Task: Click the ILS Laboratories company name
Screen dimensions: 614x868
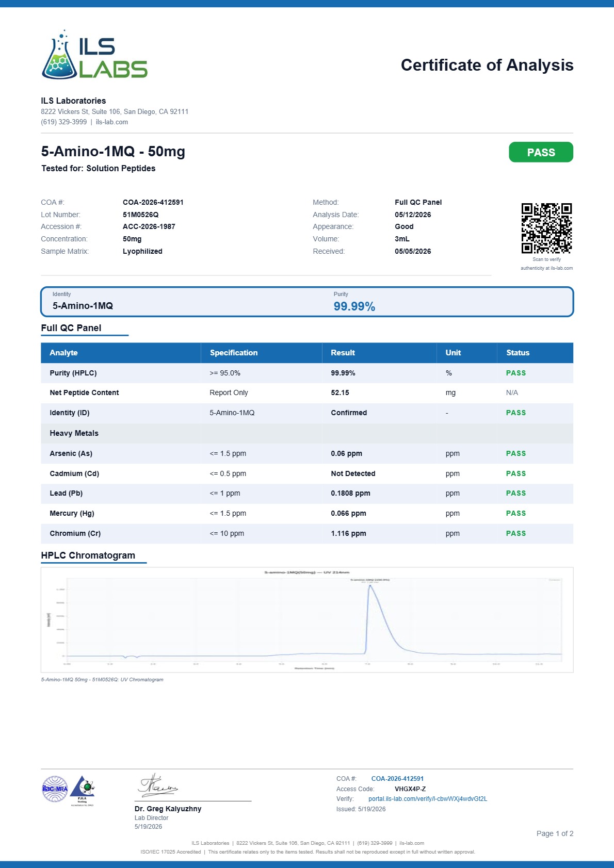Action: pos(73,101)
